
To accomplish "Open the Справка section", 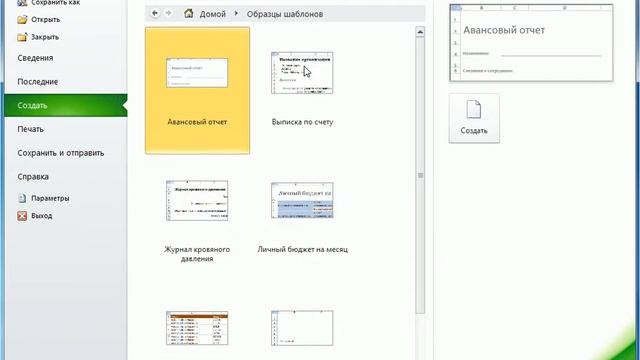I will pyautogui.click(x=33, y=177).
